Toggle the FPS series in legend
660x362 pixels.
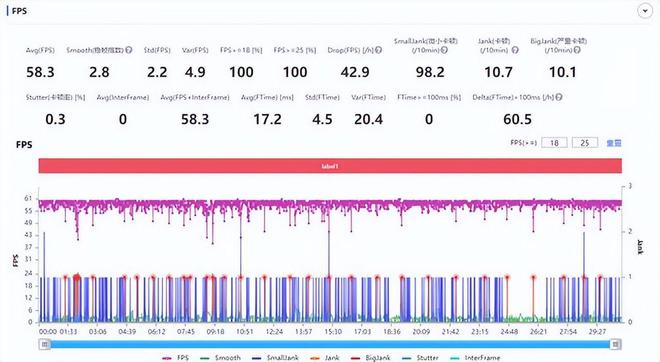[176, 358]
